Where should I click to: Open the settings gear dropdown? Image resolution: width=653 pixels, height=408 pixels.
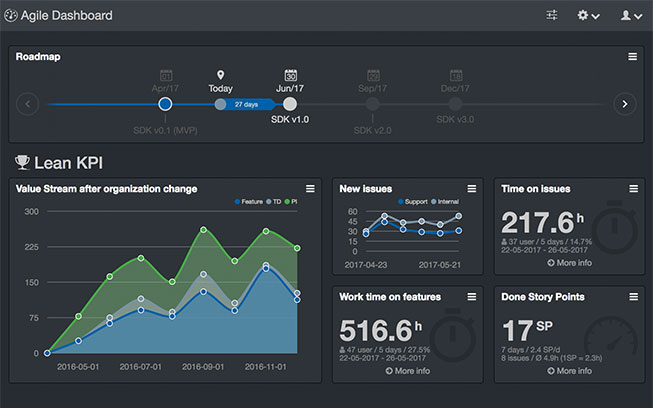click(x=588, y=15)
